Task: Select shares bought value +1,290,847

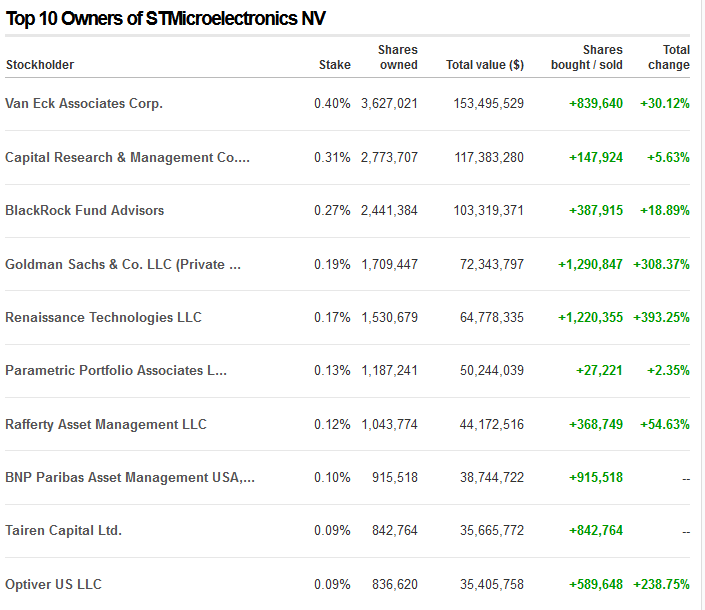Action: 591,264
